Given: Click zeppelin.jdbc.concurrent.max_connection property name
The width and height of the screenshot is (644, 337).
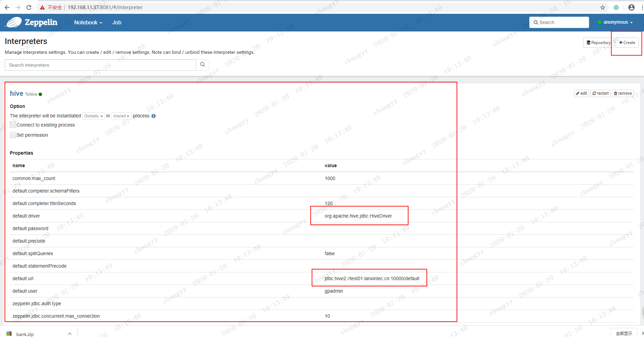Looking at the screenshot, I should 56,316.
